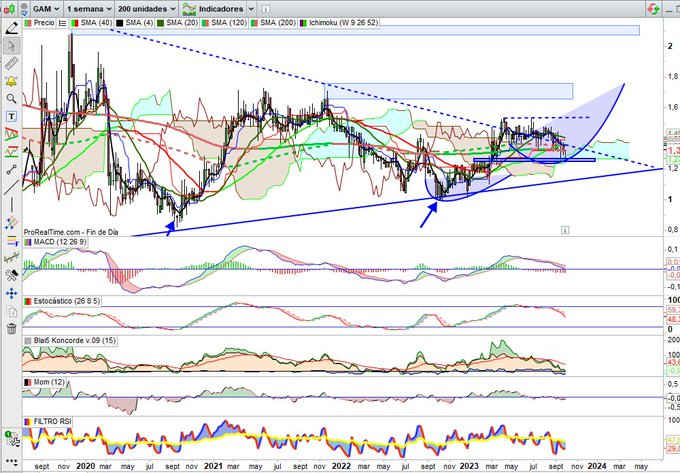Viewport: 680px width, 473px height.
Task: Click the copy object icon
Action: [x=12, y=311]
